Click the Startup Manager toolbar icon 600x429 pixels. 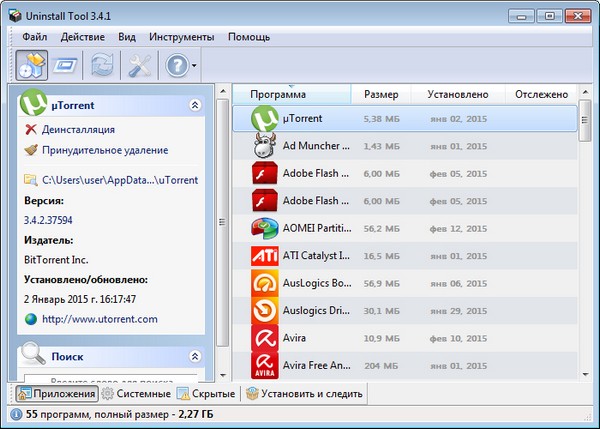pyautogui.click(x=66, y=66)
